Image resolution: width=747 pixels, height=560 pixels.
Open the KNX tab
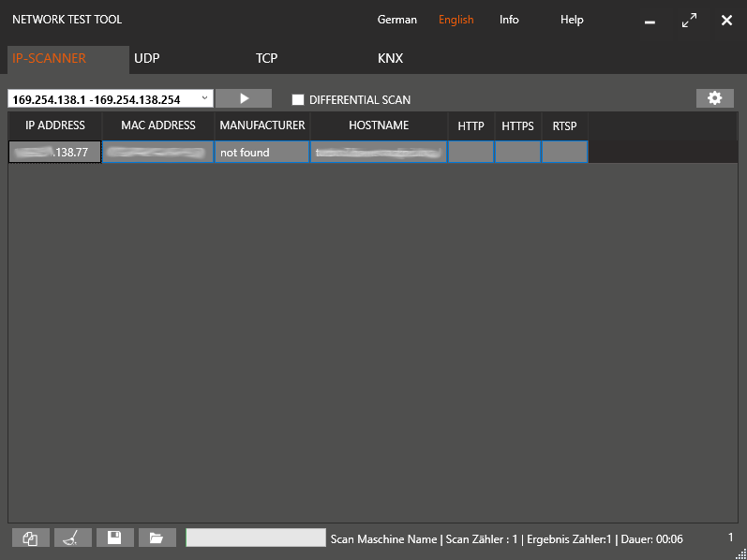coord(390,58)
